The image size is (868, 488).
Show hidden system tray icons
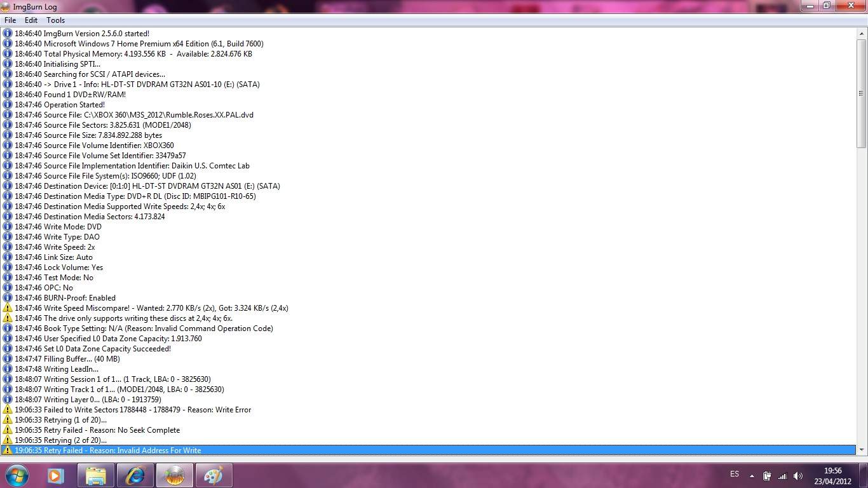pos(752,476)
